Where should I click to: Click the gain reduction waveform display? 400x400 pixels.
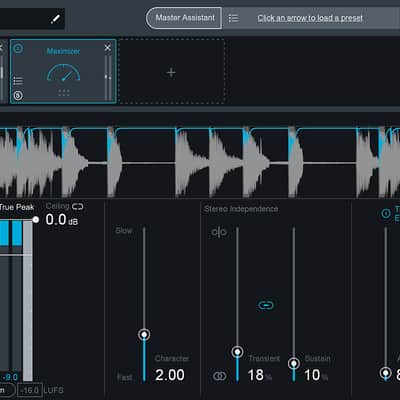tap(200, 161)
